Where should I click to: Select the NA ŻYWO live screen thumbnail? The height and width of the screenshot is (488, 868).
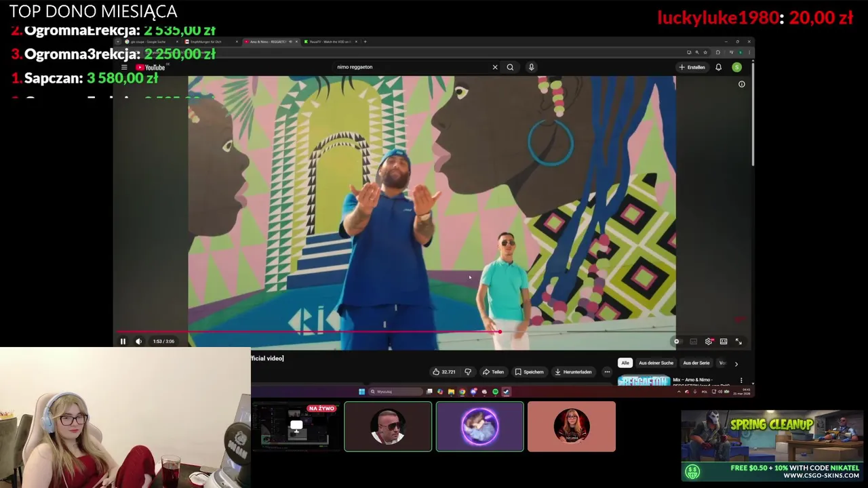pyautogui.click(x=296, y=426)
